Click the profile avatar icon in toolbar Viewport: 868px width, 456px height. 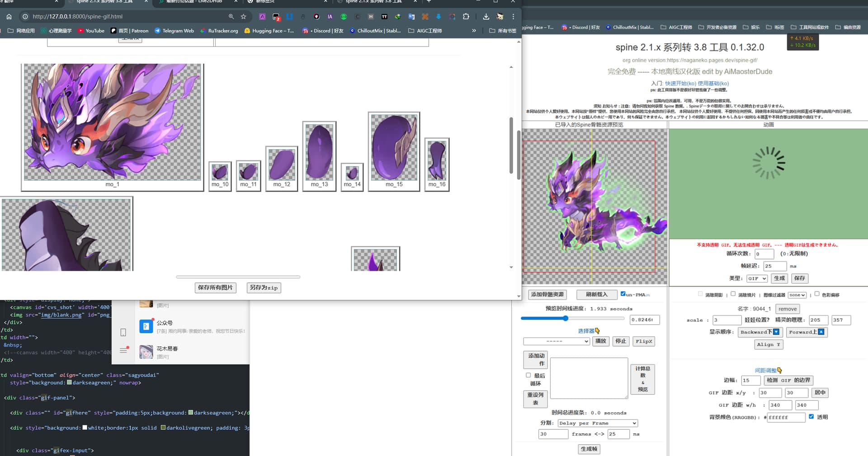(500, 17)
